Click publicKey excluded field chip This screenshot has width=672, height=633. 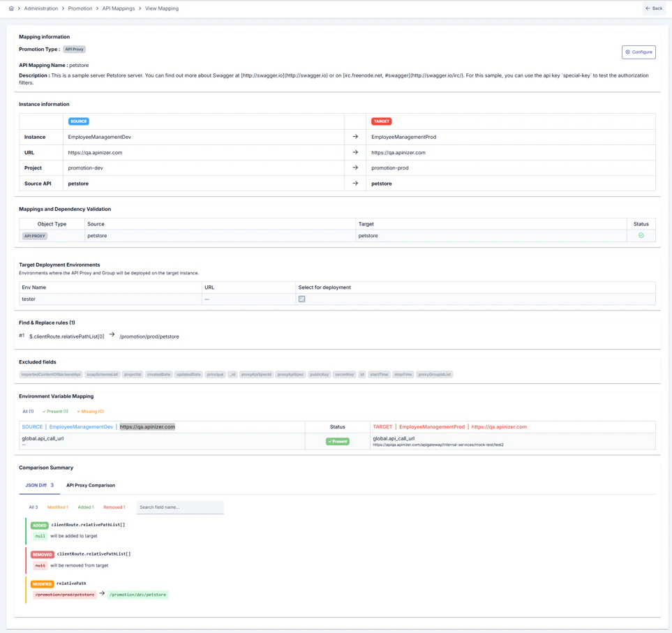(320, 375)
